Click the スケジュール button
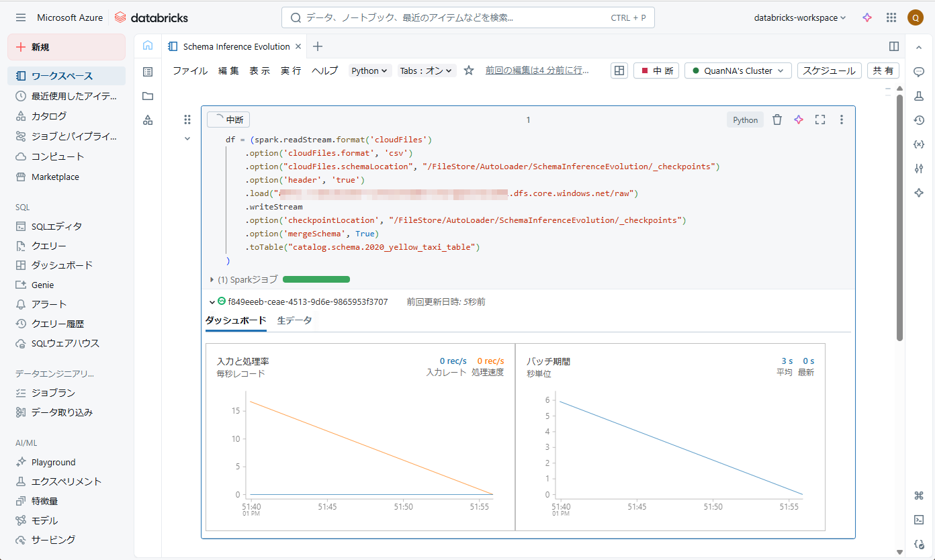The height and width of the screenshot is (560, 935). pyautogui.click(x=829, y=71)
